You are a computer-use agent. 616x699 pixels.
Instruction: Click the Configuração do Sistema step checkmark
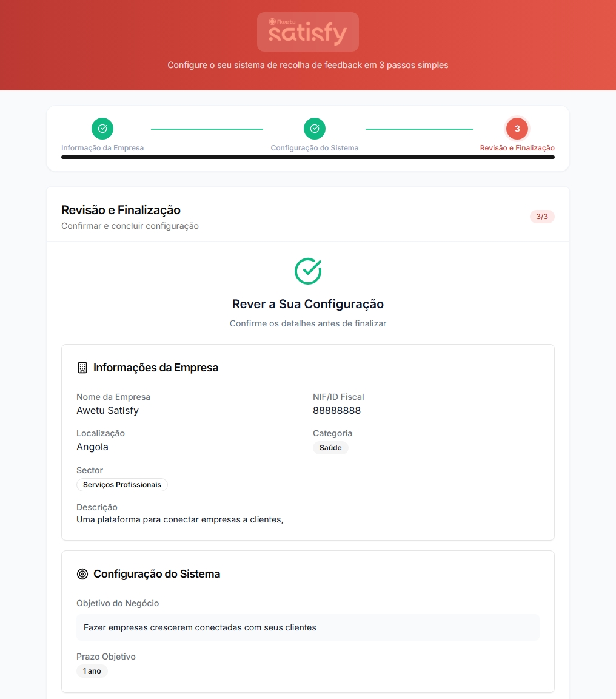(315, 129)
